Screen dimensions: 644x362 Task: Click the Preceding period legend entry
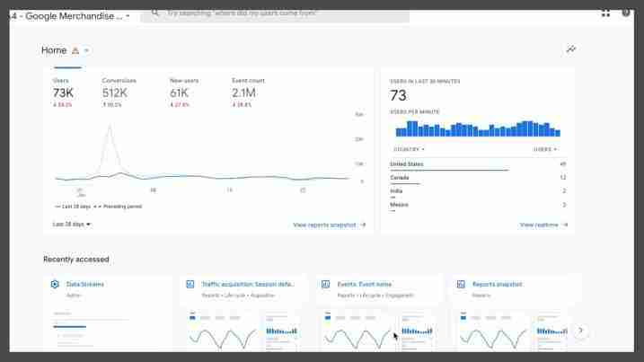tap(118, 207)
